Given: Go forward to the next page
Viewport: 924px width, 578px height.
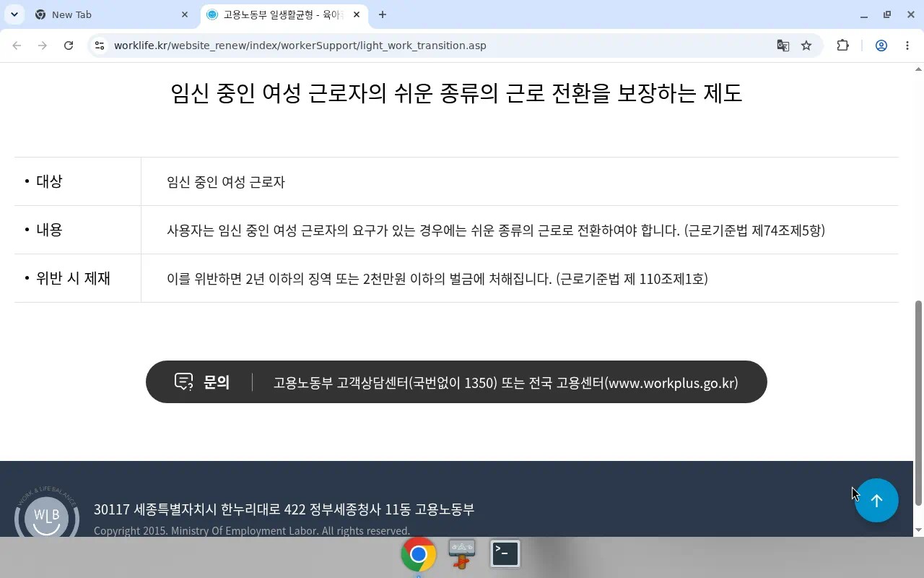Looking at the screenshot, I should [43, 46].
